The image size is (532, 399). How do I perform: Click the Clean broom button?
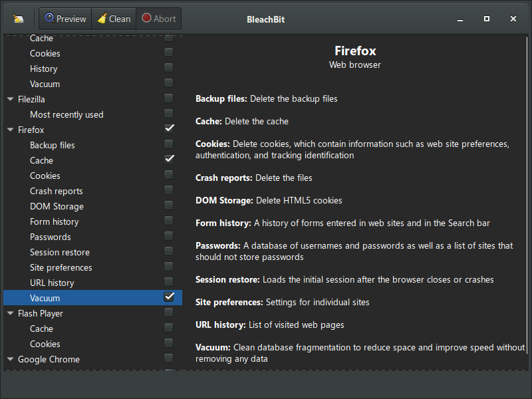tap(114, 19)
